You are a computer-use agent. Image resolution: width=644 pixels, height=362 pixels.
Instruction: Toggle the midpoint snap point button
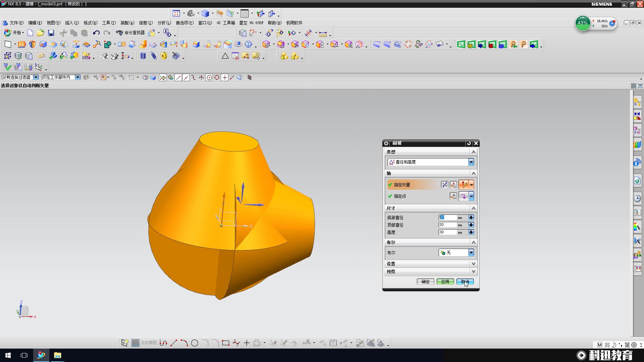tap(186, 77)
